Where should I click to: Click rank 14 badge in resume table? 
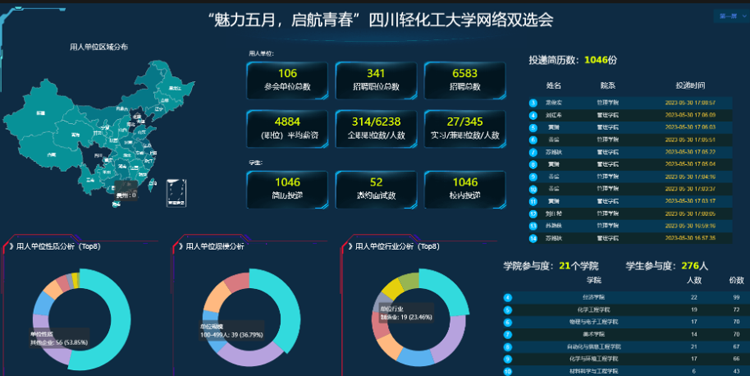(x=533, y=238)
